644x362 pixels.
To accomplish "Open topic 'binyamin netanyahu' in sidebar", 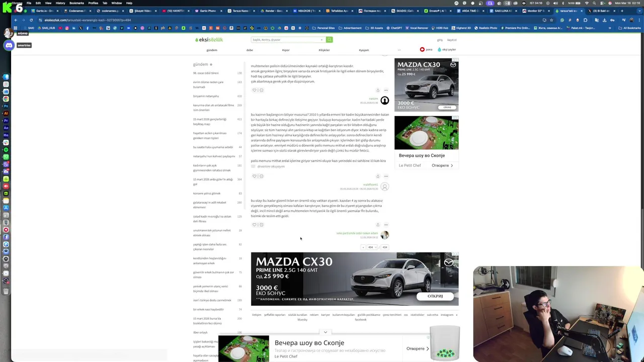I will coord(206,96).
